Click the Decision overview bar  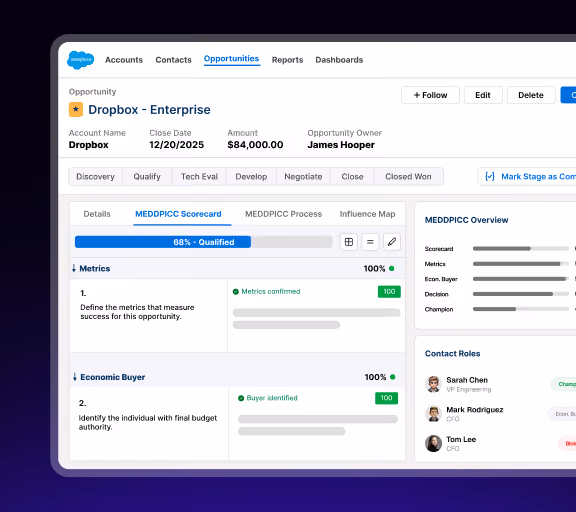[x=521, y=294]
